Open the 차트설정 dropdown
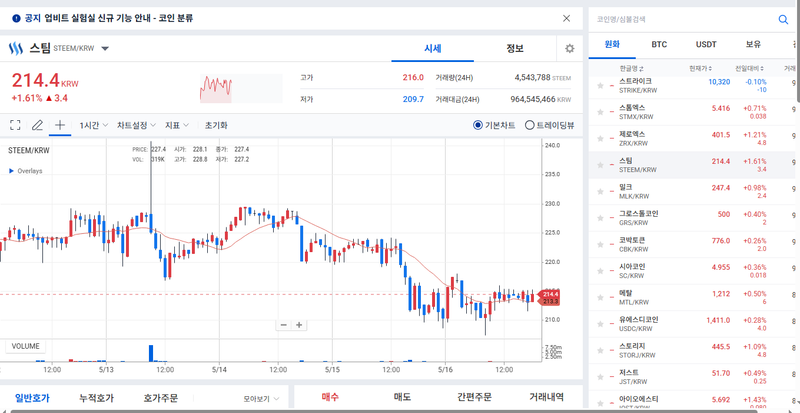The image size is (800, 413). [135, 125]
